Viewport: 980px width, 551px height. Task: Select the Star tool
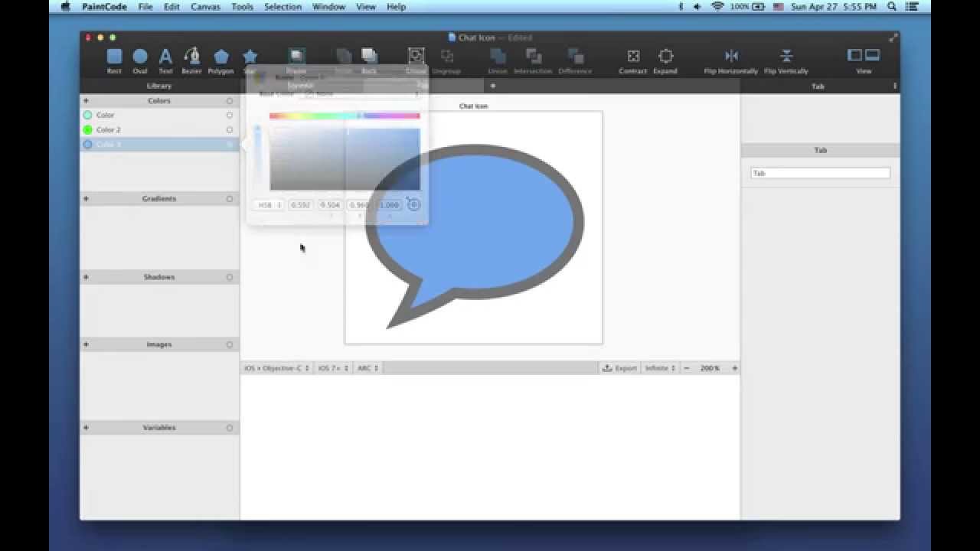[250, 57]
